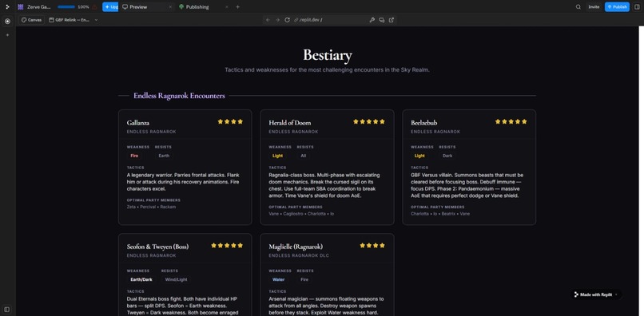Open the Zerve Ga... project name

tap(39, 7)
